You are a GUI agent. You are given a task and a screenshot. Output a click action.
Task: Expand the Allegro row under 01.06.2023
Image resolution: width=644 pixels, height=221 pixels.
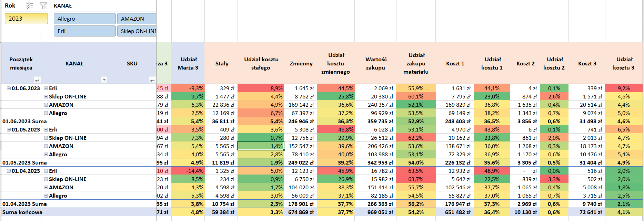coord(46,113)
